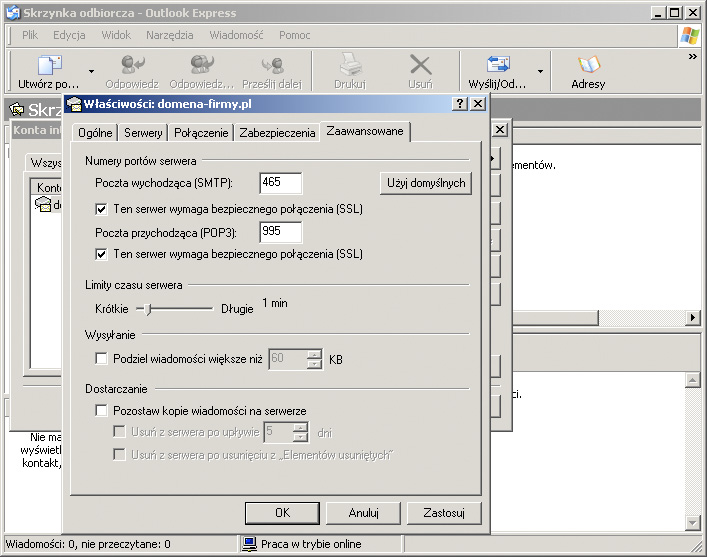The height and width of the screenshot is (557, 707).
Task: Click the preview pane scrollbar down arrow
Action: coord(692,523)
